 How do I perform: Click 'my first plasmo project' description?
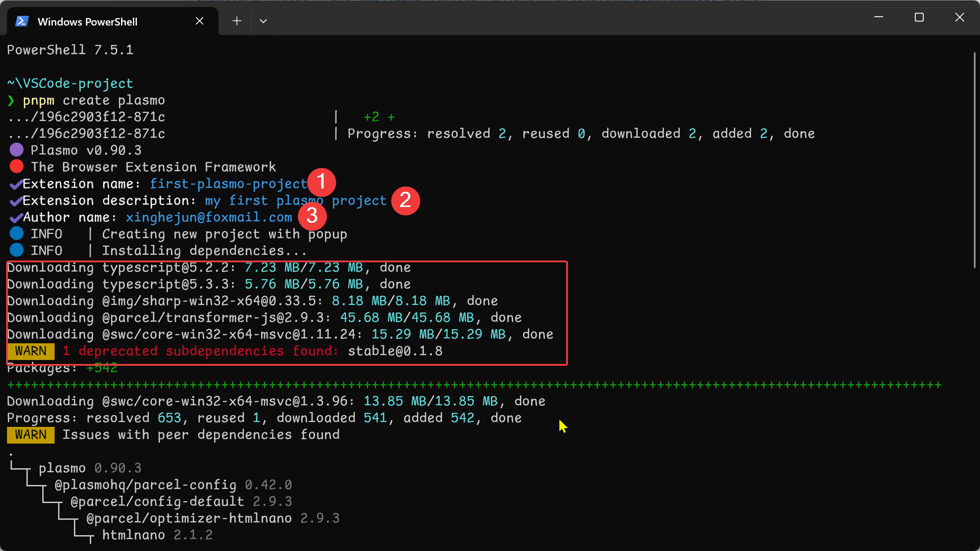[x=296, y=201]
